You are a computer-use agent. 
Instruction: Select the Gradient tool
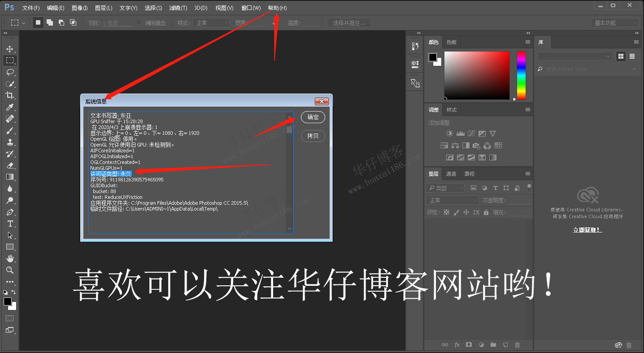coord(9,177)
